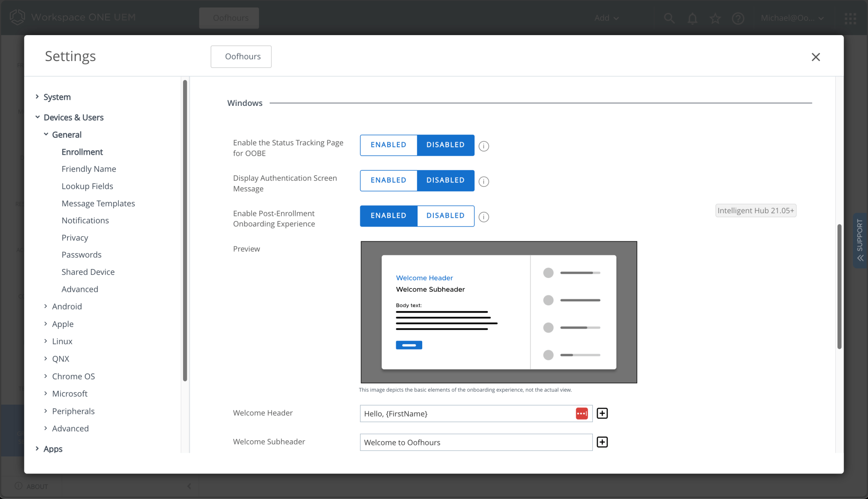
Task: Collapse the General settings node
Action: [46, 135]
